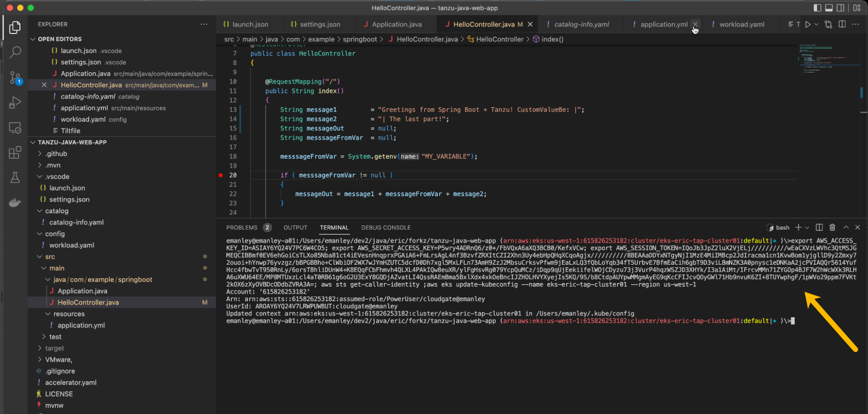
Task: Split the terminal panel
Action: (x=819, y=227)
